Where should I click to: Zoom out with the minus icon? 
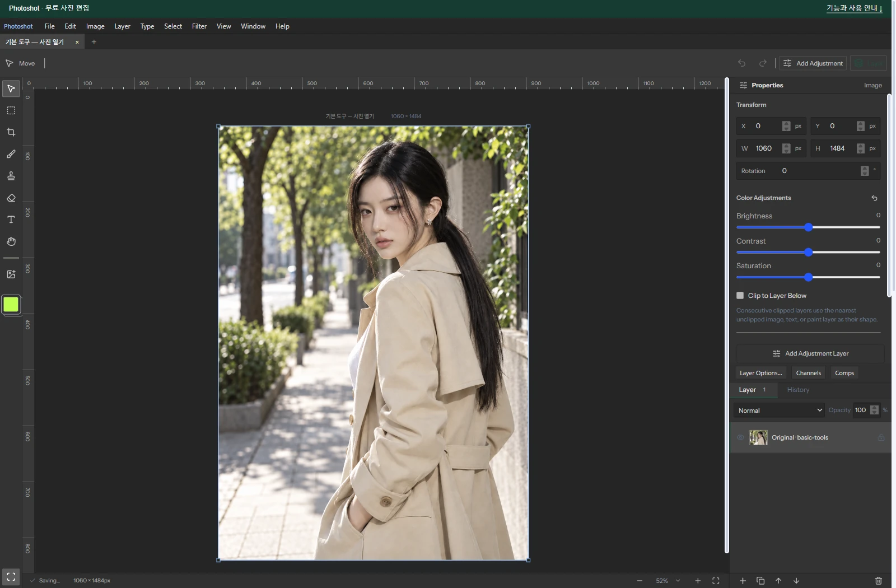point(640,581)
